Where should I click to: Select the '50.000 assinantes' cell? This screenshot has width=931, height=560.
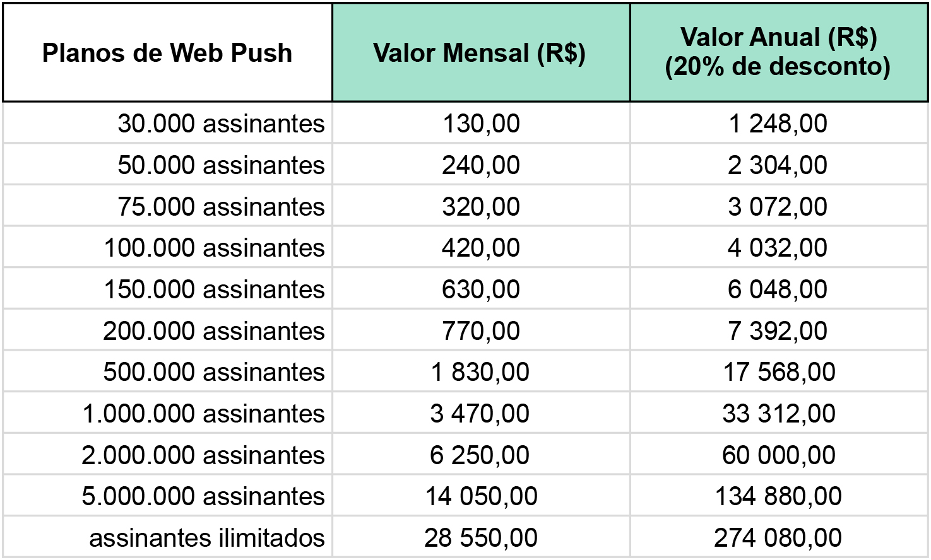coord(167,165)
